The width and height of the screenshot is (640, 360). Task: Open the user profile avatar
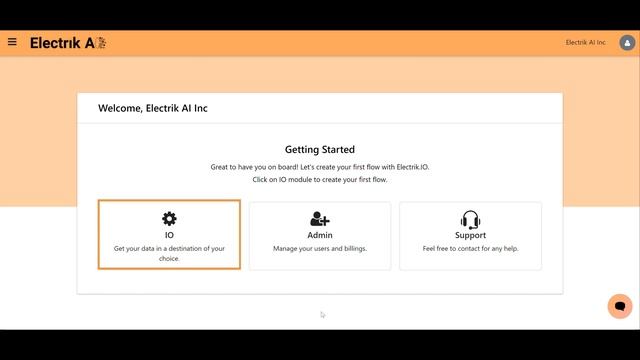[627, 42]
